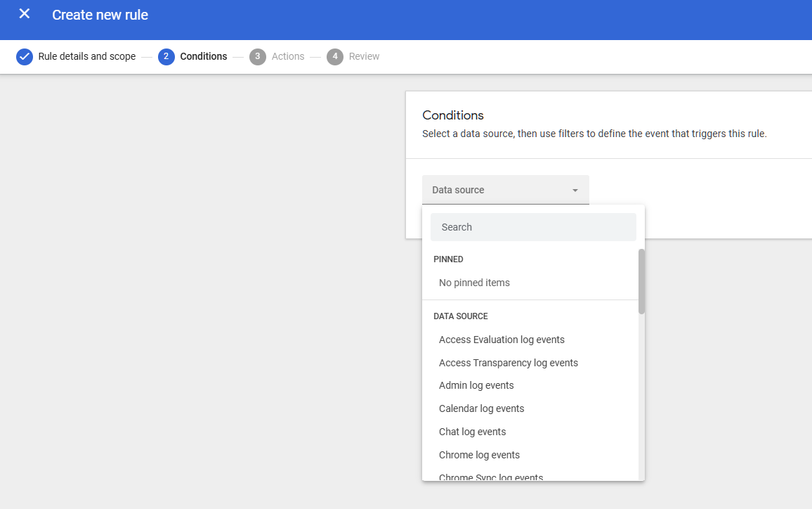
Task: Close the Create new rule dialog
Action: coord(24,13)
